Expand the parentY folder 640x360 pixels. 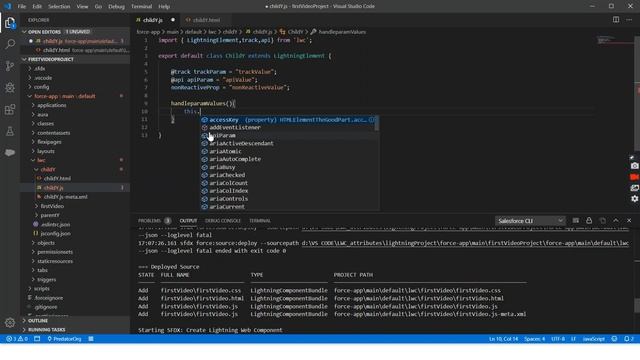pyautogui.click(x=76, y=215)
